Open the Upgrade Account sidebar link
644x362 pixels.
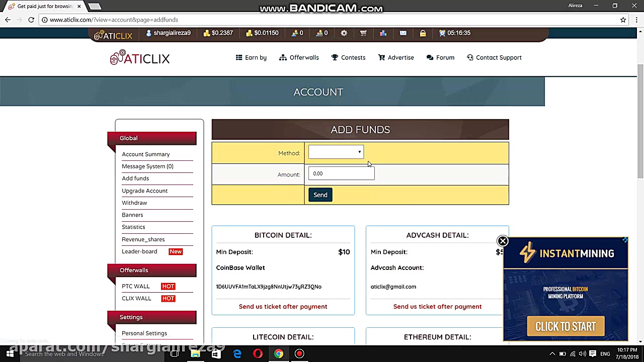tap(144, 191)
